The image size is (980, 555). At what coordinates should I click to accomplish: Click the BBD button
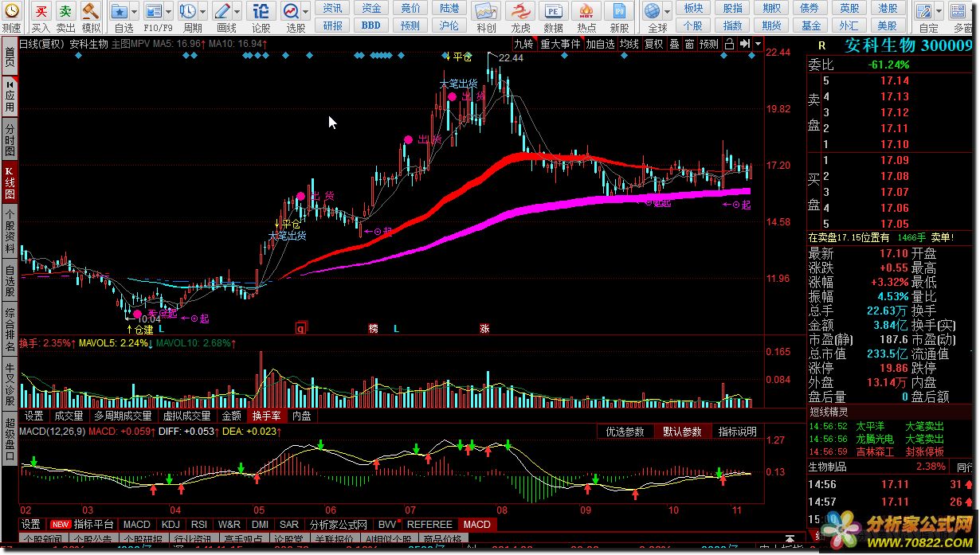371,25
